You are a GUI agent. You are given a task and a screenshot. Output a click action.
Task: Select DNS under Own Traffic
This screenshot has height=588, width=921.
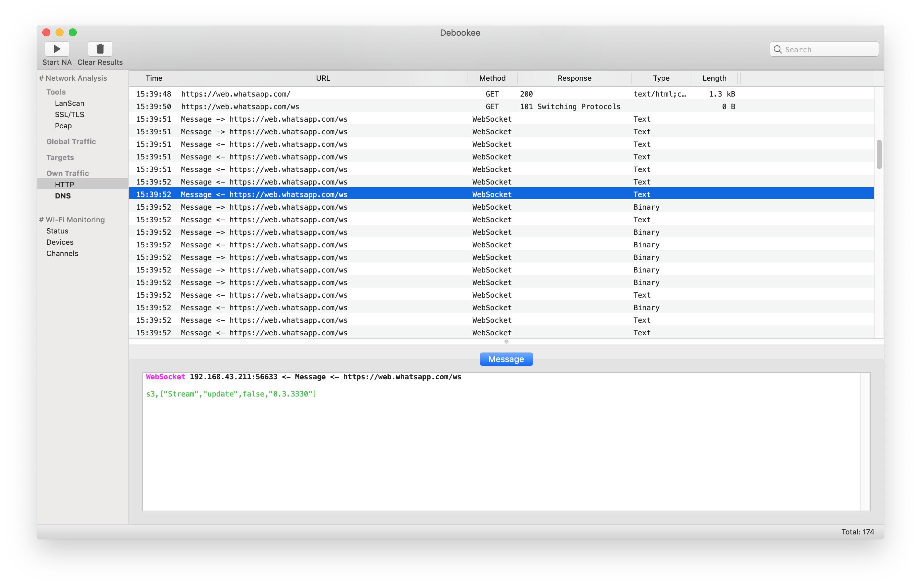click(x=63, y=196)
